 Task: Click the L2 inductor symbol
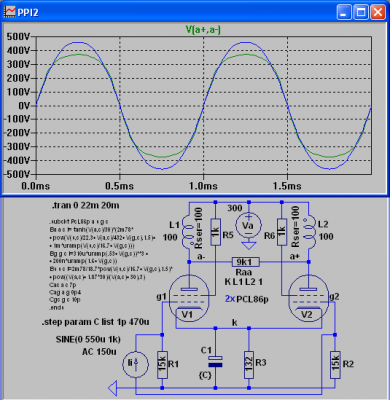pos(308,232)
